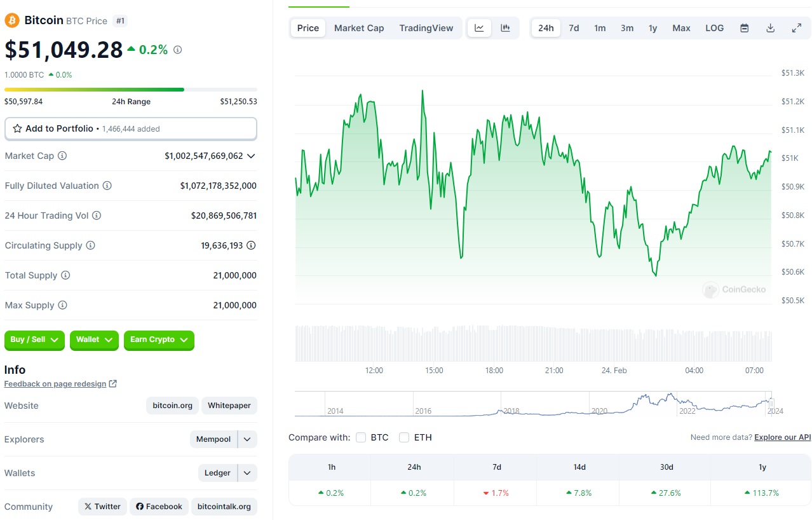812x520 pixels.
Task: Open the Whitepaper link
Action: 229,406
